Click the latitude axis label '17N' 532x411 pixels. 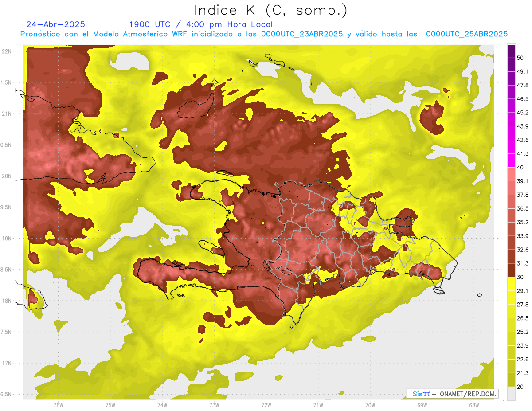click(7, 363)
